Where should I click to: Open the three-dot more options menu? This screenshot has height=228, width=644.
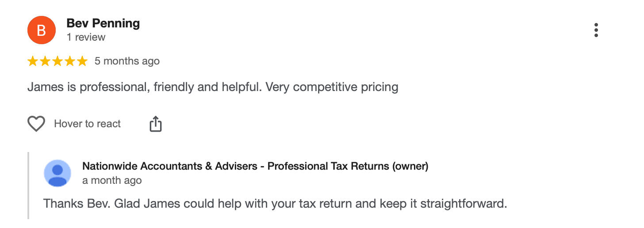tap(596, 30)
